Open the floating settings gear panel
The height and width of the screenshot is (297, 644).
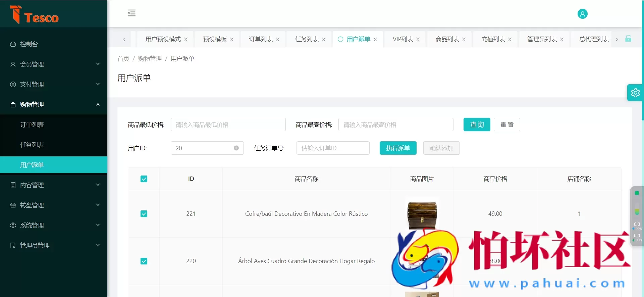[x=635, y=93]
